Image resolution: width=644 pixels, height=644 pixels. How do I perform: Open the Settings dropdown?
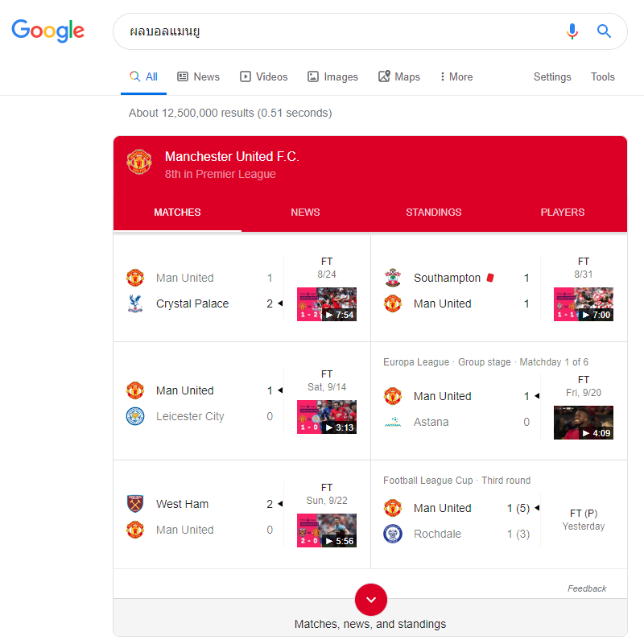pos(552,77)
